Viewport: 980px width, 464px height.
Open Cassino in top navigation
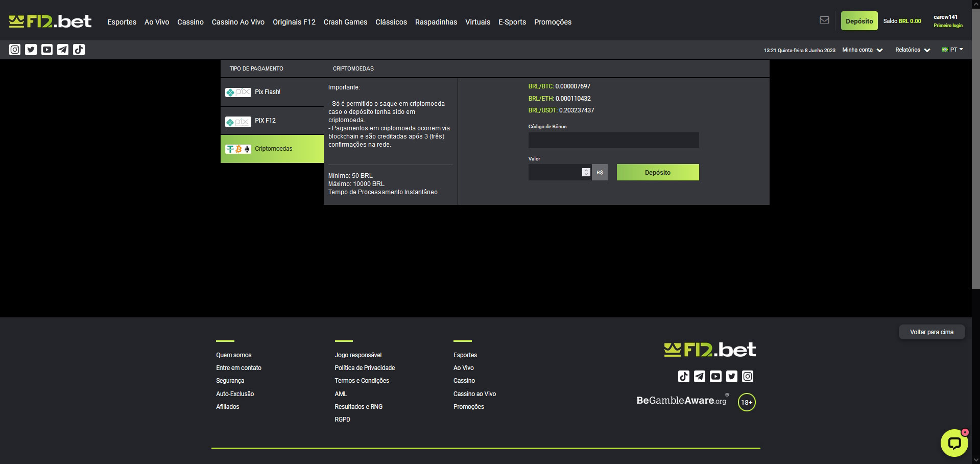190,22
